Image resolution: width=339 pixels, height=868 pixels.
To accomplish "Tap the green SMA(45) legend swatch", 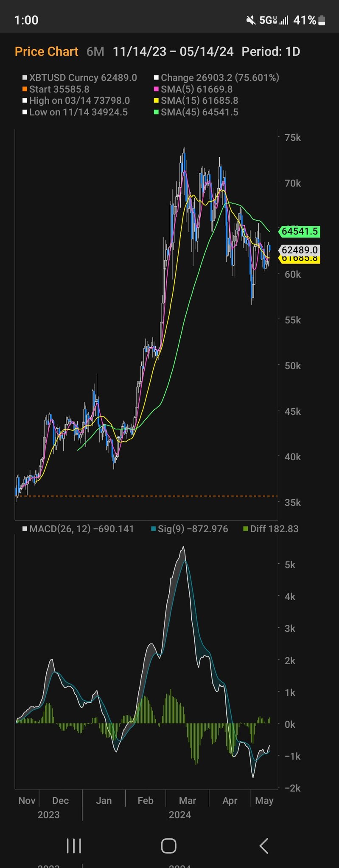I will coord(156,112).
